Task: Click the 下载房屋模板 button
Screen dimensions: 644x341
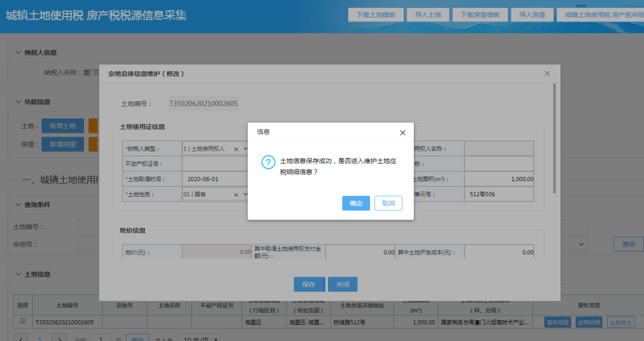Action: [480, 15]
